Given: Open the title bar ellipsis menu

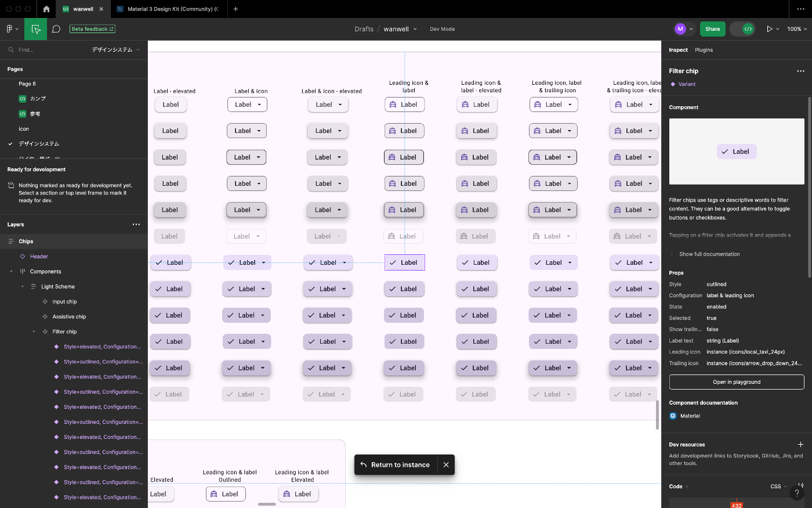Looking at the screenshot, I should point(800,9).
